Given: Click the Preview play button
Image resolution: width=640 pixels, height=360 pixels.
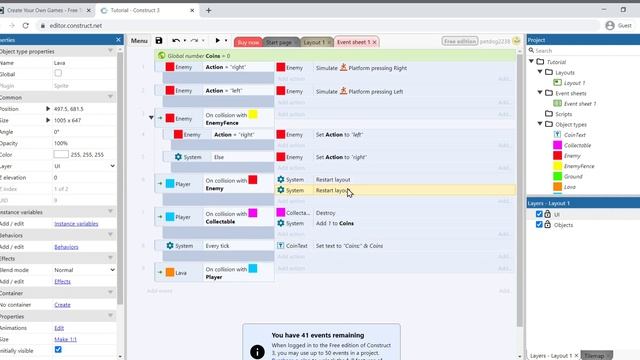Looking at the screenshot, I should [218, 40].
